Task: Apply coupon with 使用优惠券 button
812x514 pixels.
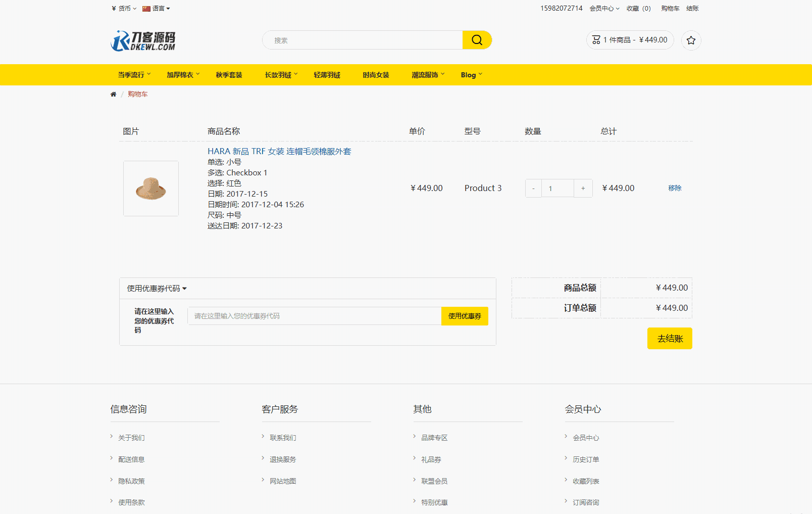Action: pyautogui.click(x=465, y=316)
